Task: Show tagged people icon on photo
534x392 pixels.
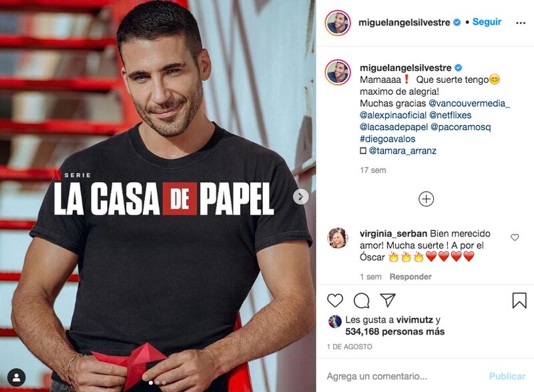Action: [x=16, y=377]
